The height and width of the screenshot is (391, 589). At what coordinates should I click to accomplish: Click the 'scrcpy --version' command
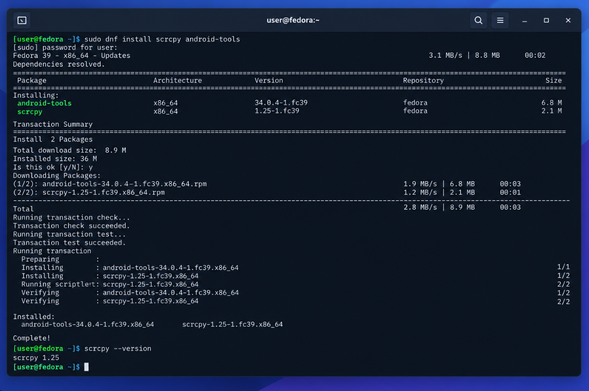coord(118,349)
